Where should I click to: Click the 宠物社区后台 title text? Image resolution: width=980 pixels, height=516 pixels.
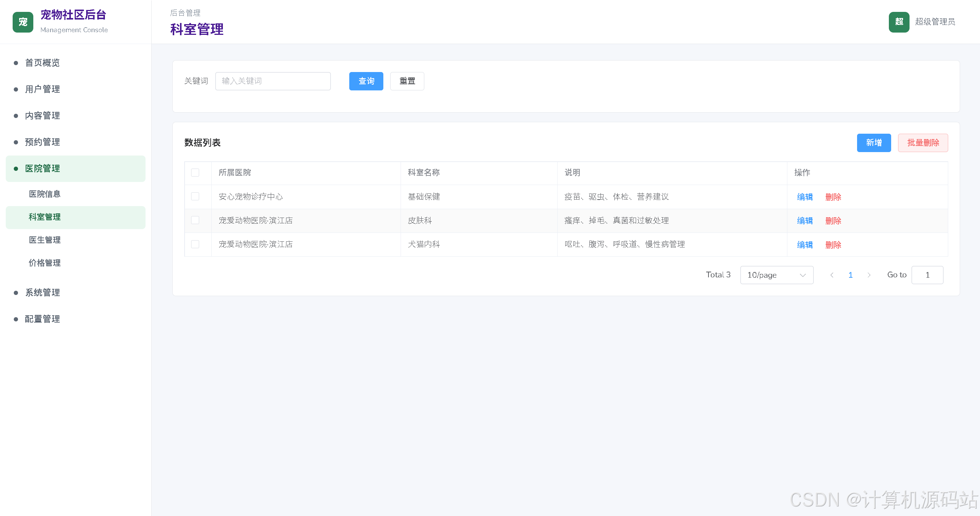click(74, 15)
